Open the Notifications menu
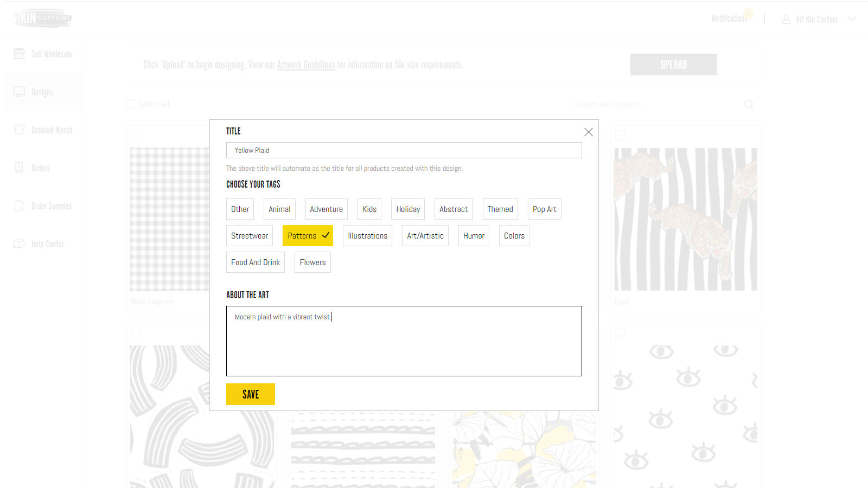 tap(729, 19)
